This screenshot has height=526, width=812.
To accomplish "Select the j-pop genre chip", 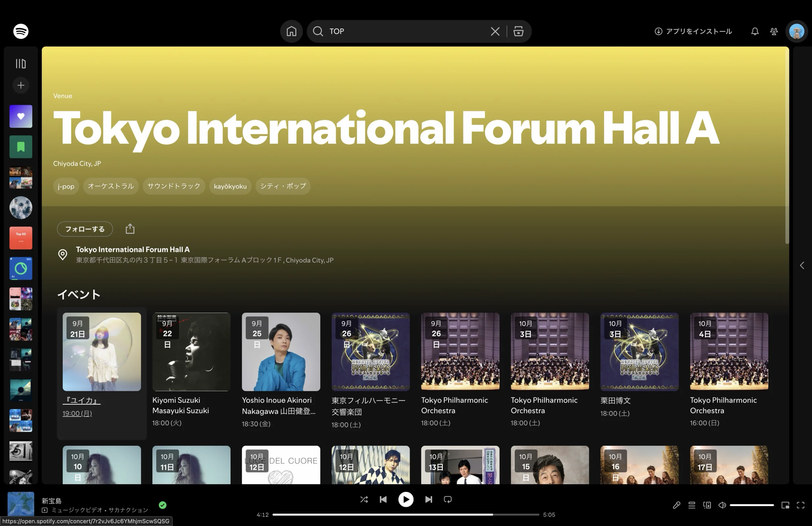I will click(x=66, y=186).
